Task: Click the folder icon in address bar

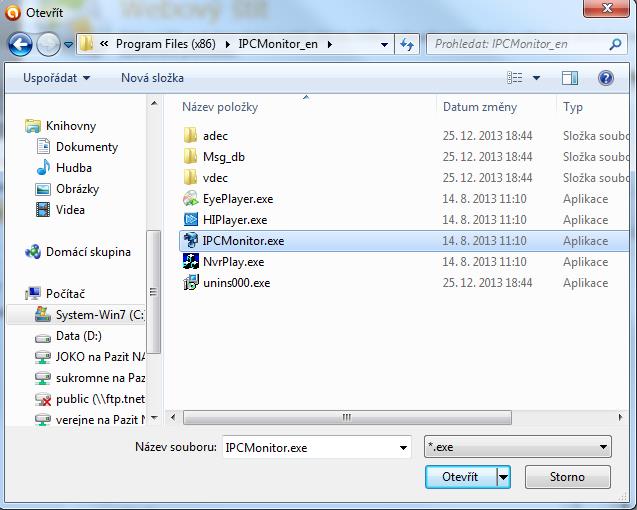Action: point(86,44)
